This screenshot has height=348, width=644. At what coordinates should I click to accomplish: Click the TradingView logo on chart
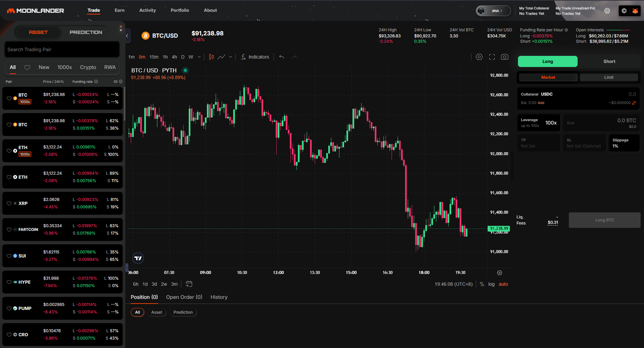coord(138,258)
